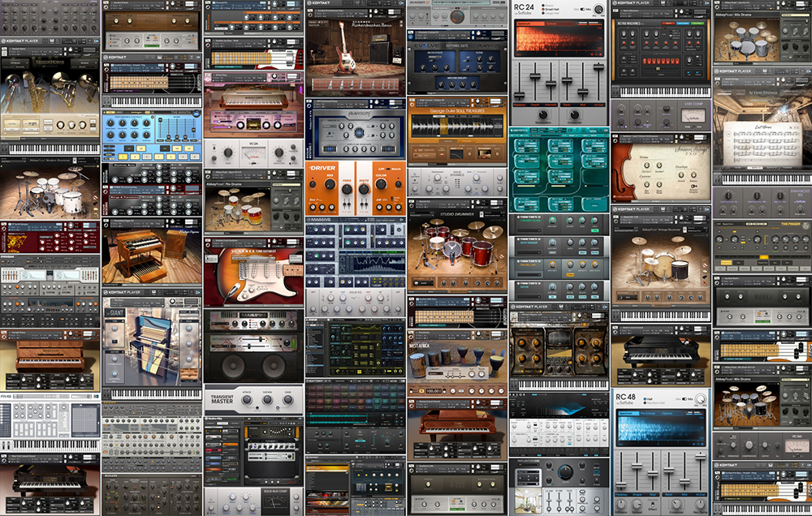This screenshot has width=812, height=516.
Task: Click the piano keyboard below Retro Machines
Action: click(664, 91)
